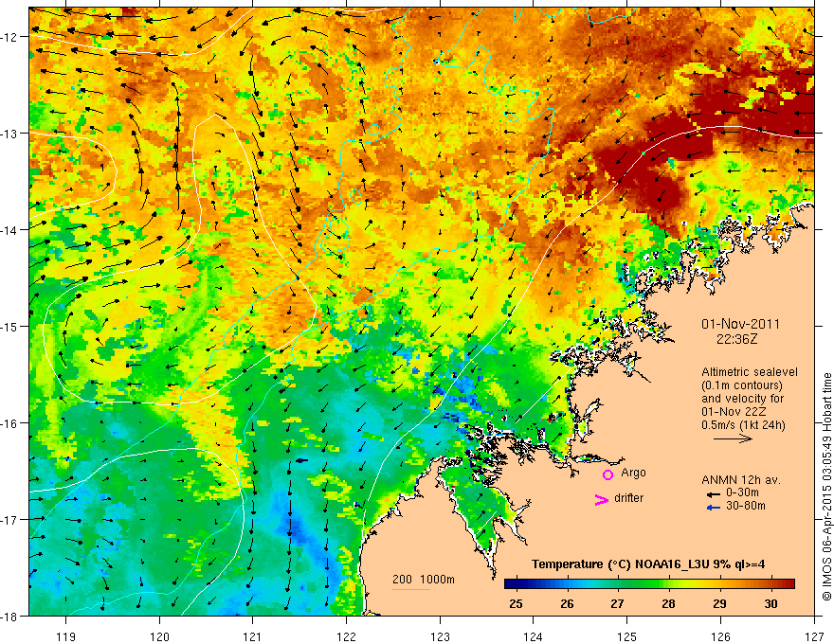This screenshot has height=644, width=834.
Task: Click the 126 longitude axis label
Action: (720, 636)
